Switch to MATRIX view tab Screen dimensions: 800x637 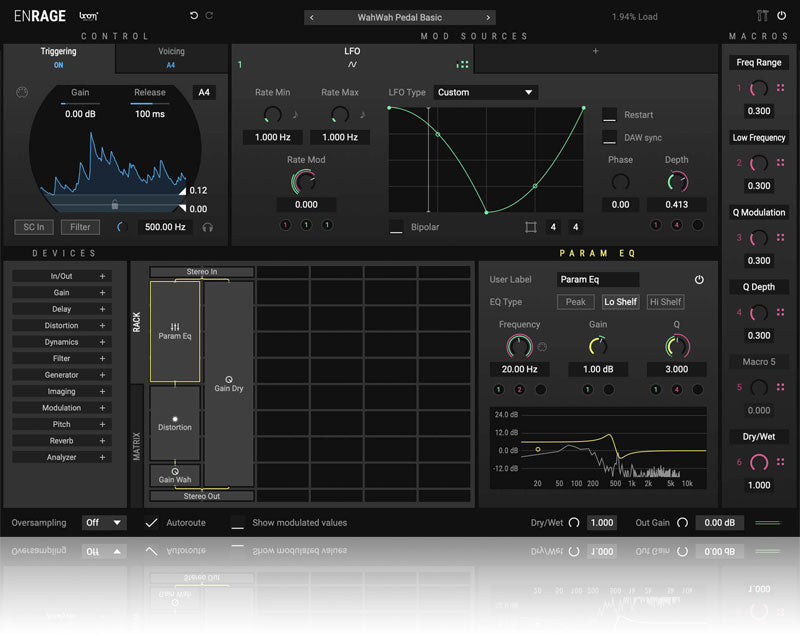137,446
